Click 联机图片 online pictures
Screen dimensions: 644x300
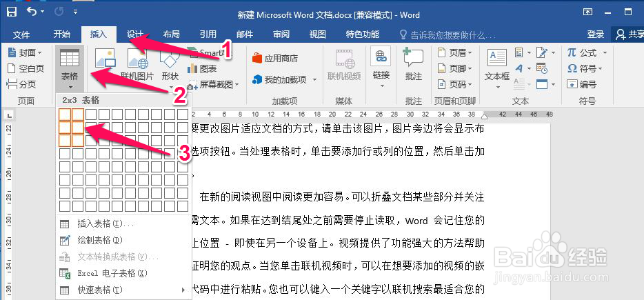click(137, 63)
